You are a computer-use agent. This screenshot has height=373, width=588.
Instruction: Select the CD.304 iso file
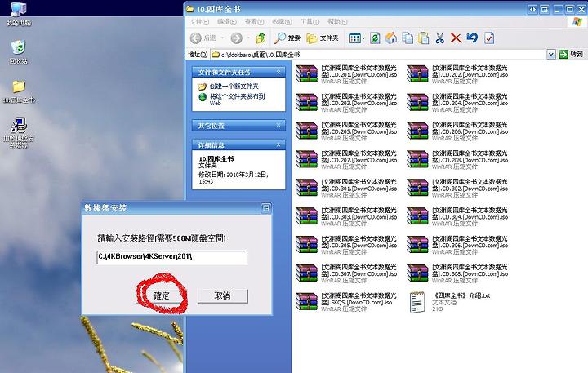[457, 216]
